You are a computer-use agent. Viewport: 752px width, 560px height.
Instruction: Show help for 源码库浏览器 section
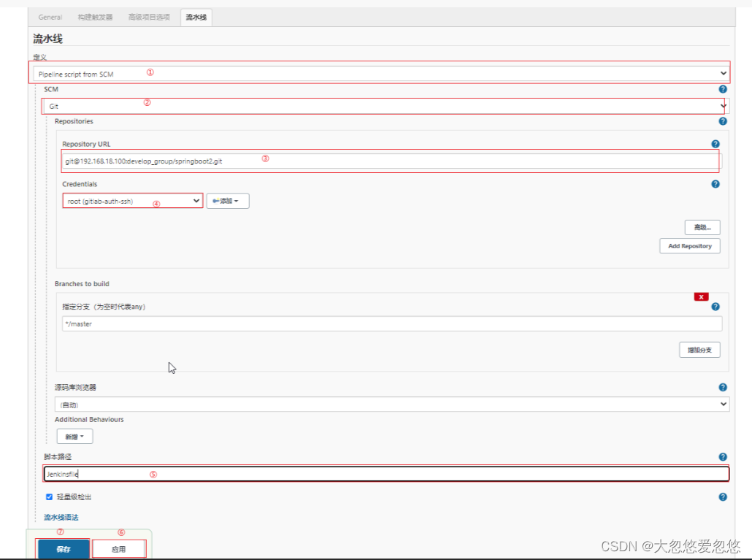[723, 388]
